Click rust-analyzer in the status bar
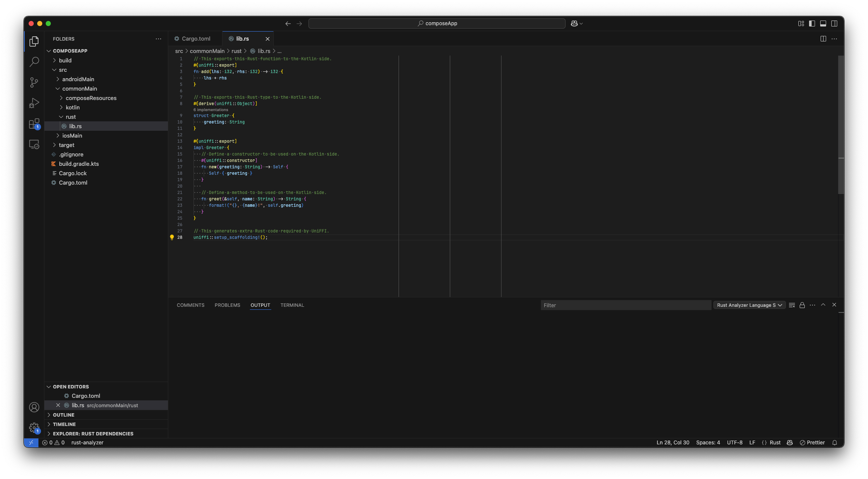 tap(87, 443)
